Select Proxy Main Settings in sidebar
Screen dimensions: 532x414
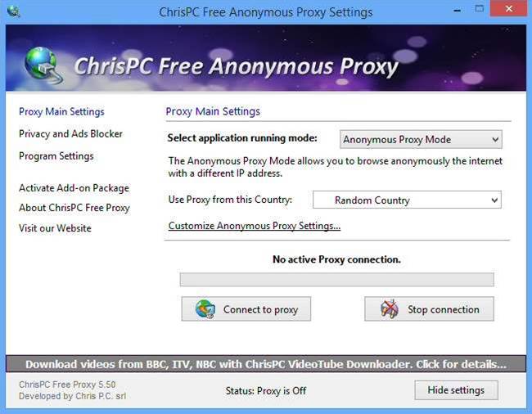61,112
